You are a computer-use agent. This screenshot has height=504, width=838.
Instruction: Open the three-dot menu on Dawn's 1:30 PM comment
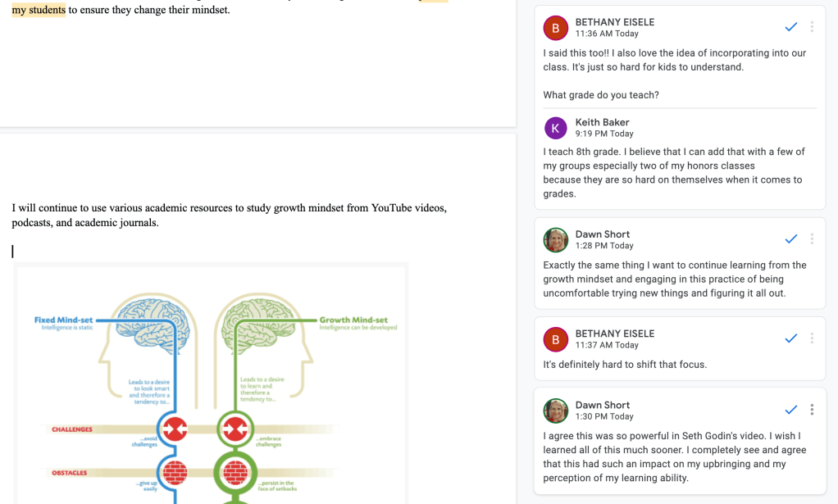(812, 410)
